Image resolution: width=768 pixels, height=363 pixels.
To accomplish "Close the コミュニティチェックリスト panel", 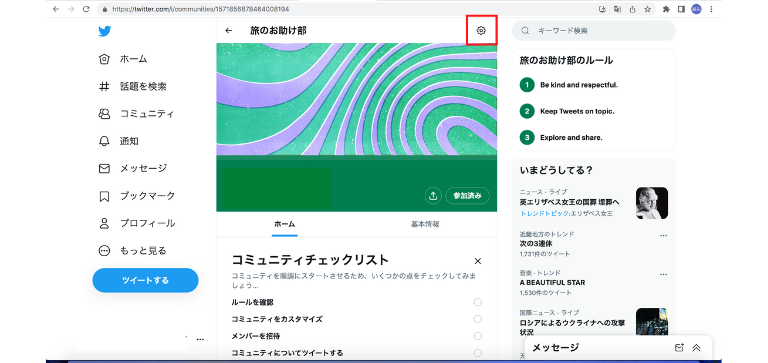I will click(478, 261).
